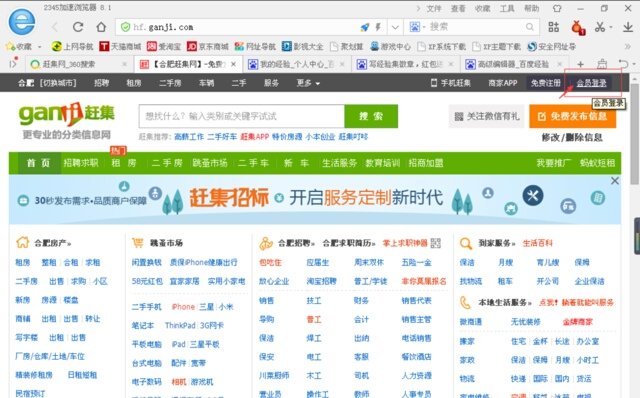Click the 本地生活服务 phone icon
The height and width of the screenshot is (398, 640).
pyautogui.click(x=465, y=303)
